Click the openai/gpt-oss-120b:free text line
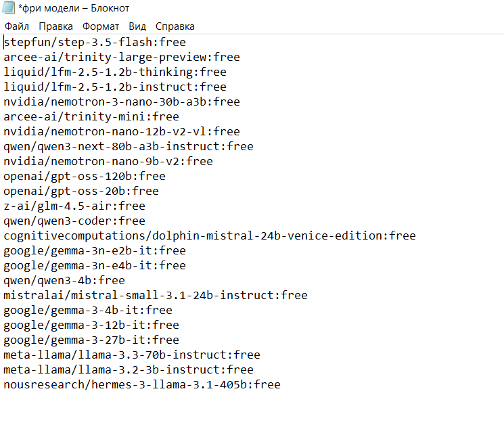 click(85, 176)
